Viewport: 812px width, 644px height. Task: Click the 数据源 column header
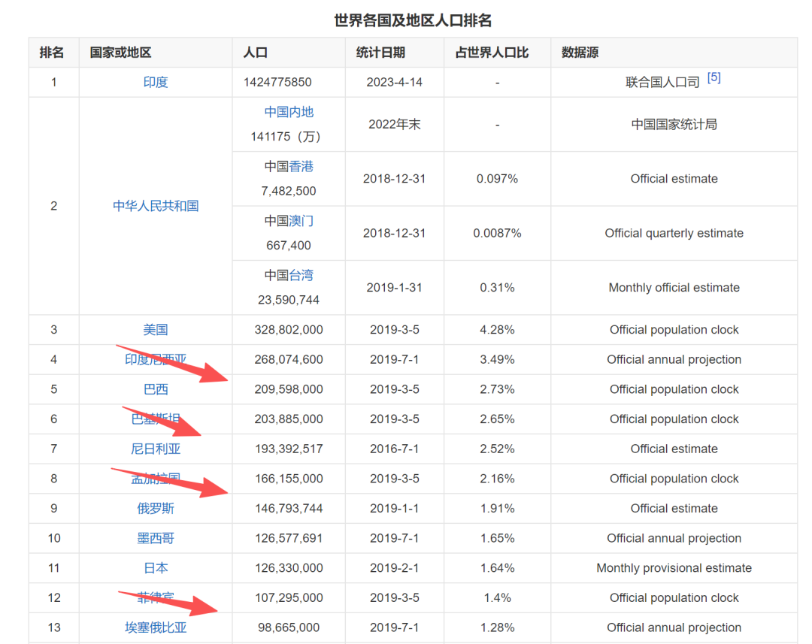point(580,53)
